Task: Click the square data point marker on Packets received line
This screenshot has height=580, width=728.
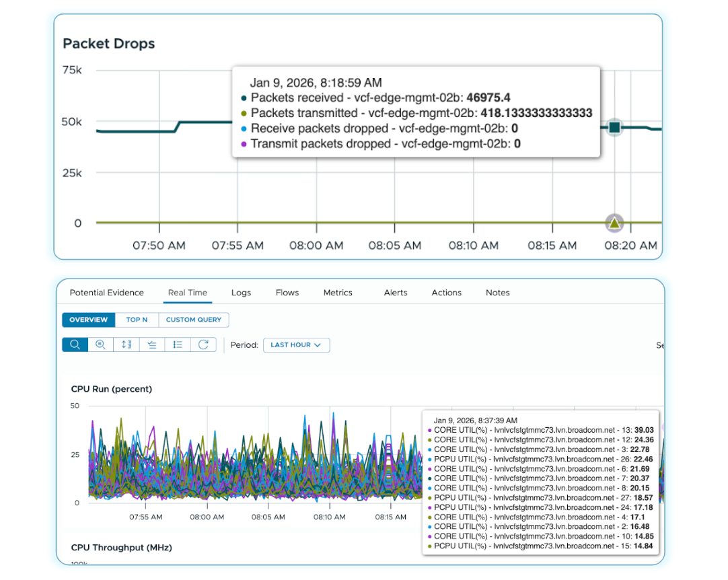Action: point(614,127)
